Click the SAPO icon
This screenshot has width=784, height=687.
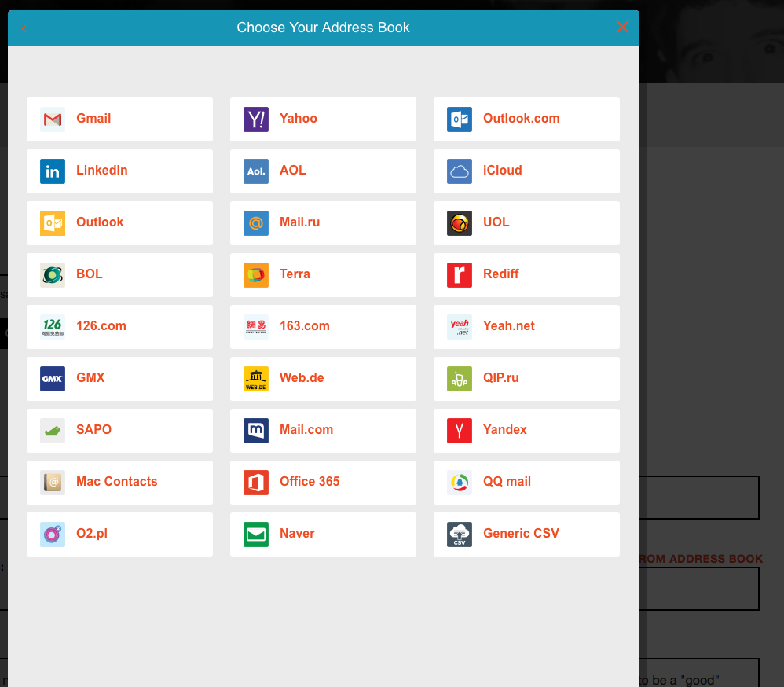click(x=53, y=431)
